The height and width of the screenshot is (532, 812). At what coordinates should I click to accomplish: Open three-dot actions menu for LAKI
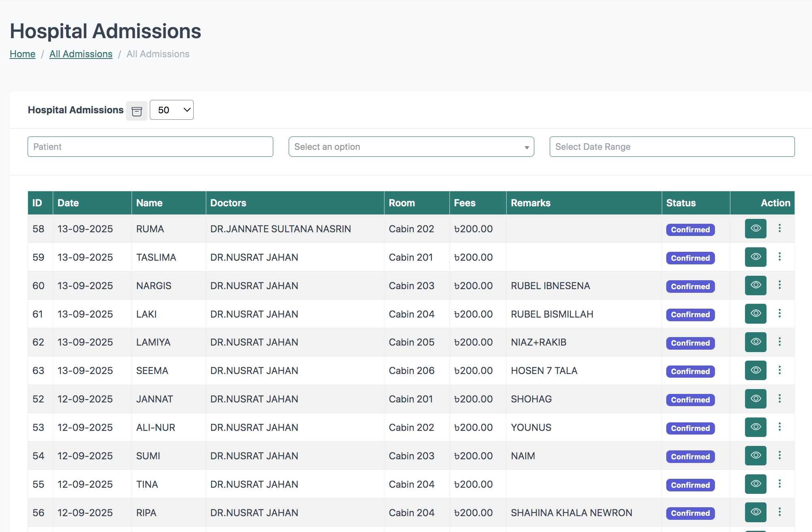[x=780, y=314]
